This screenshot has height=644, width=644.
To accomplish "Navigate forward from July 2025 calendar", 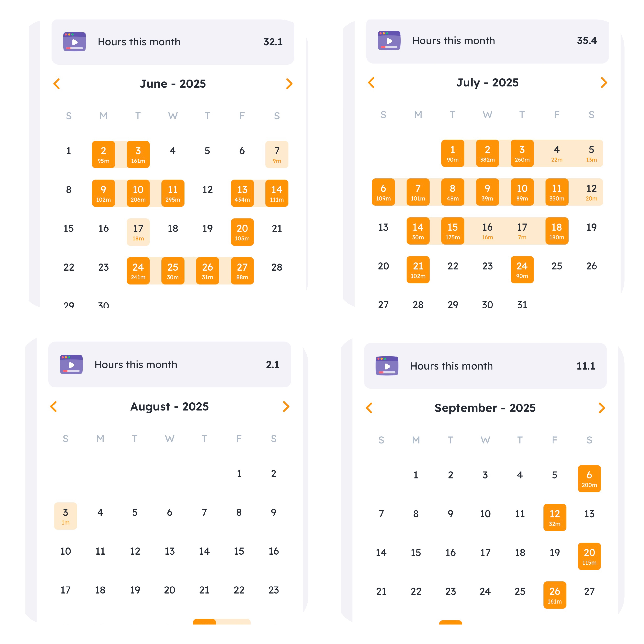I will 604,83.
